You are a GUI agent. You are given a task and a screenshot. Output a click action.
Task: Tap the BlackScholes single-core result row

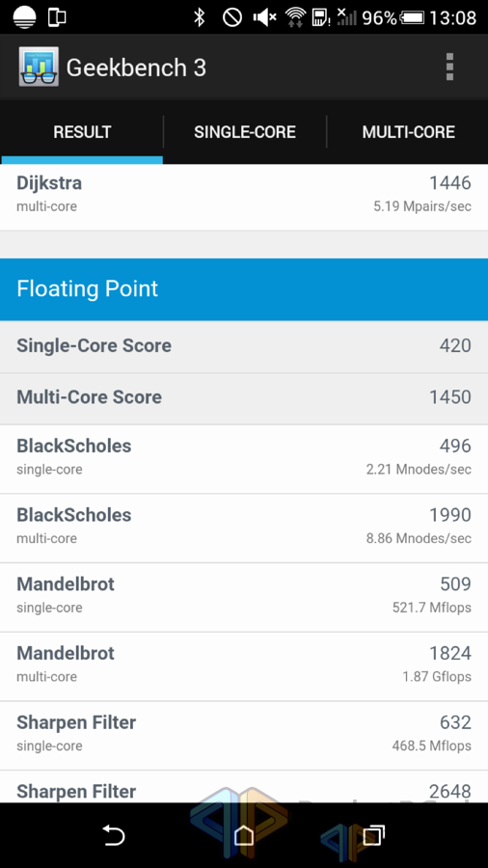pos(244,459)
